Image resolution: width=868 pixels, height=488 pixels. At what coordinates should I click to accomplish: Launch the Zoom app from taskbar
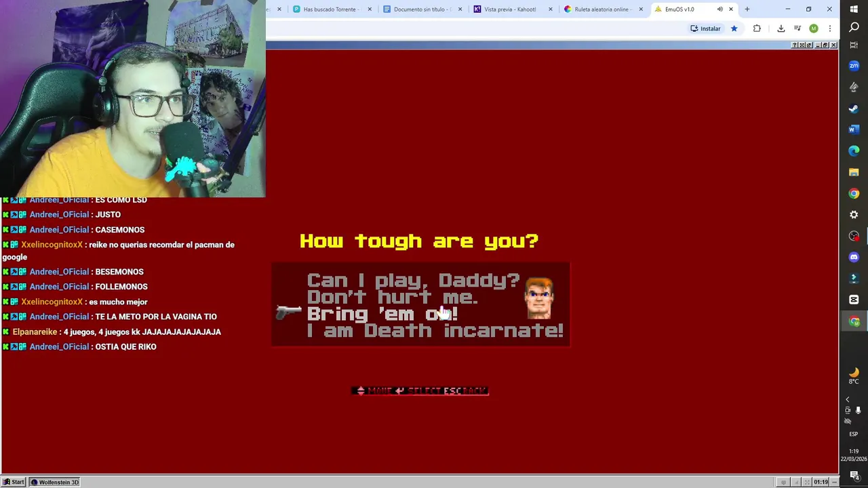point(854,66)
